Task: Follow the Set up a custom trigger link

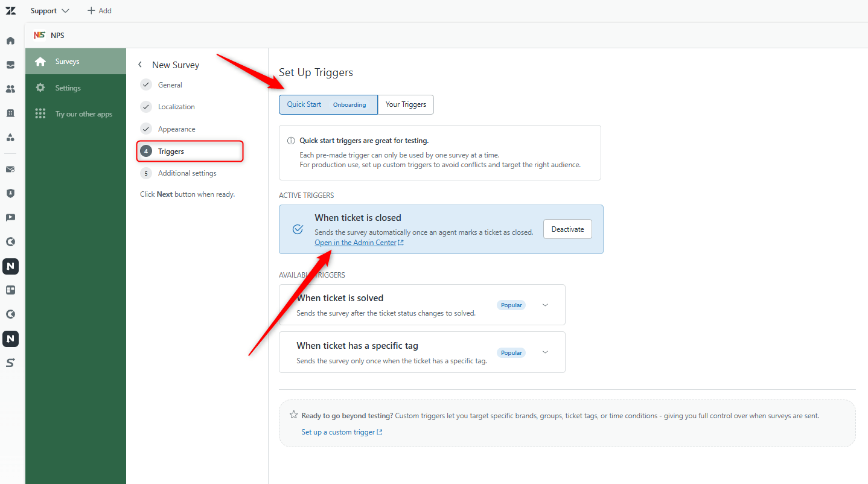Action: point(342,432)
